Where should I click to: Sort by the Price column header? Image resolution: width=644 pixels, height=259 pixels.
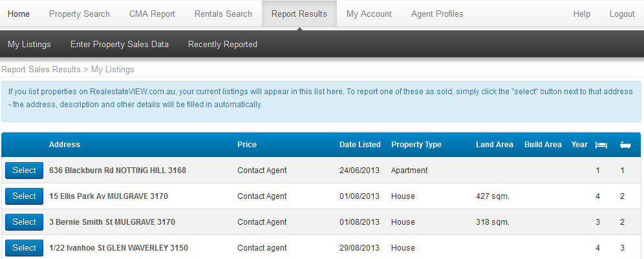[x=247, y=145]
